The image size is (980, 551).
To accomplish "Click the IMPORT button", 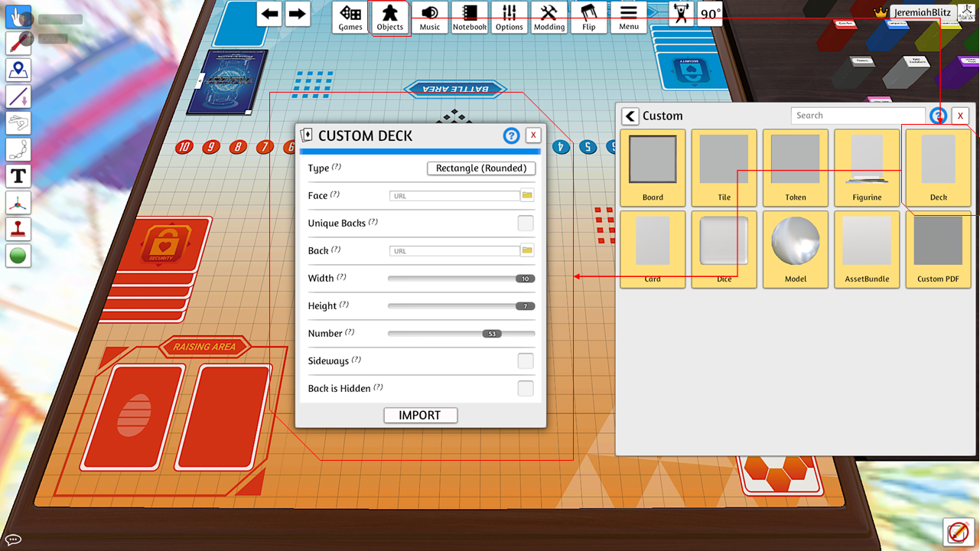I will pos(420,415).
